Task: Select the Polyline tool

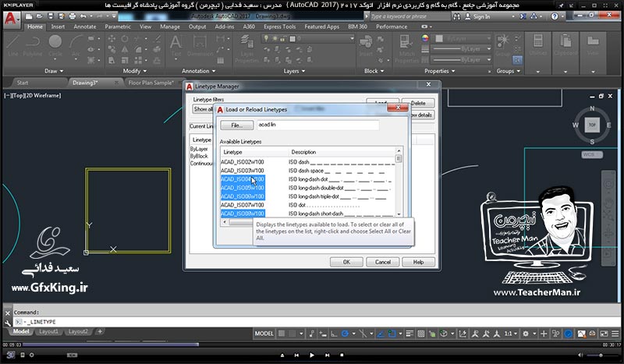Action: (x=33, y=46)
